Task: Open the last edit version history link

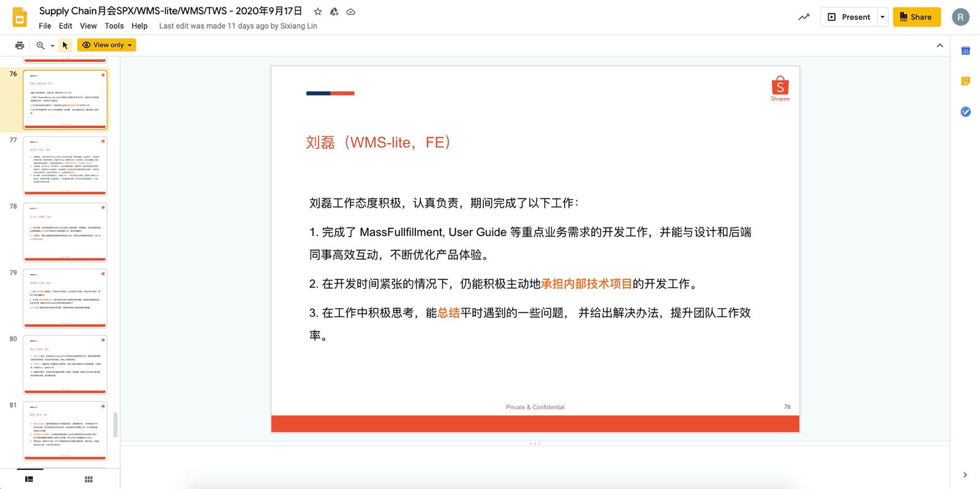Action: (x=238, y=26)
